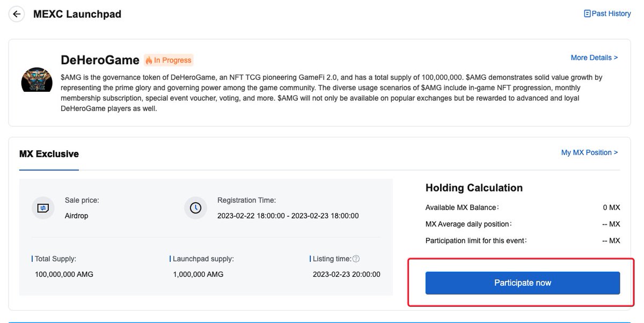Viewport: 644px width, 323px height.
Task: Click the sale price exchange icon
Action: 43,208
